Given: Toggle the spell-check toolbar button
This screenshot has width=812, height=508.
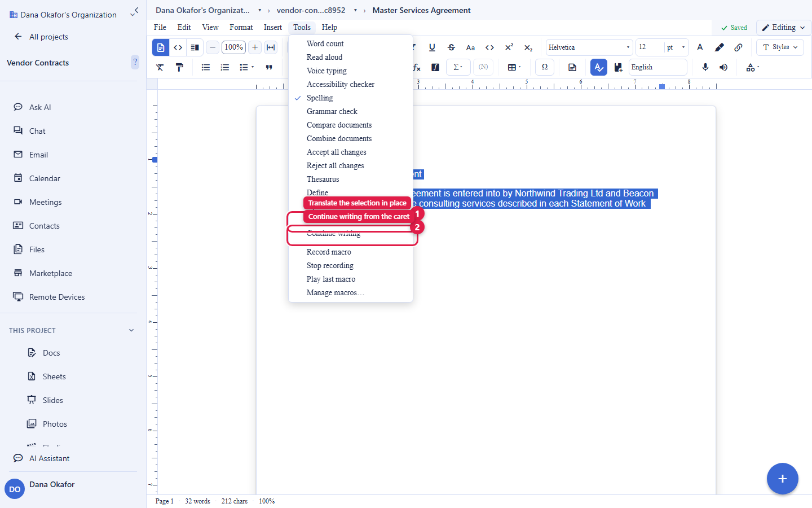Looking at the screenshot, I should (x=599, y=67).
